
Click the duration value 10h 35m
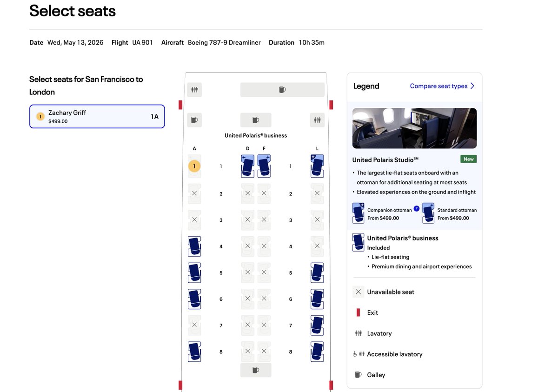312,42
